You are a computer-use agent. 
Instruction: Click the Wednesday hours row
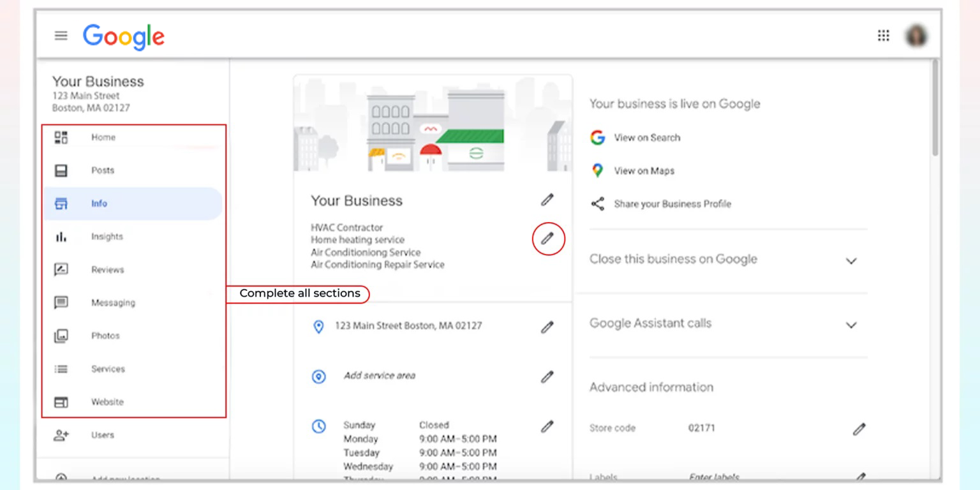(x=420, y=466)
